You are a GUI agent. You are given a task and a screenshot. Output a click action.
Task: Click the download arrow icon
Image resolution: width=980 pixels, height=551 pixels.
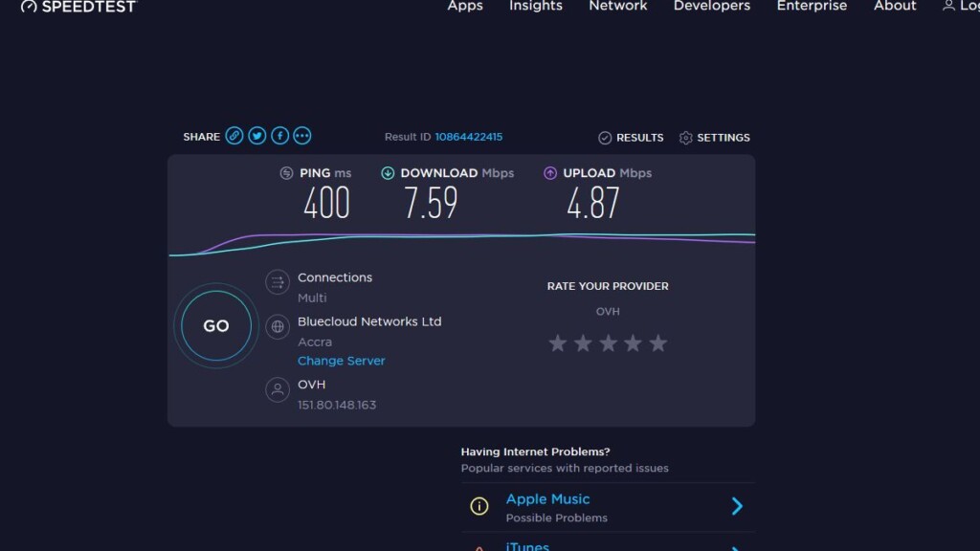(388, 173)
